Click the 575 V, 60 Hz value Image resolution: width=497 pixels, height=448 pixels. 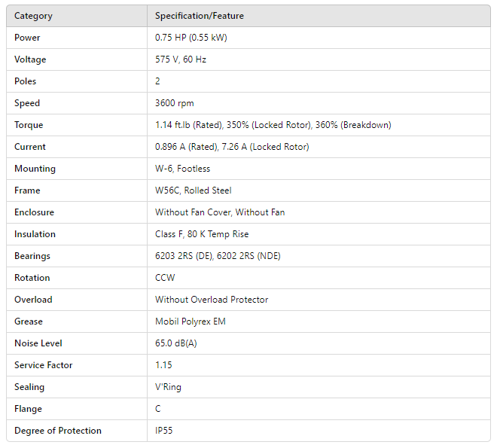(181, 59)
